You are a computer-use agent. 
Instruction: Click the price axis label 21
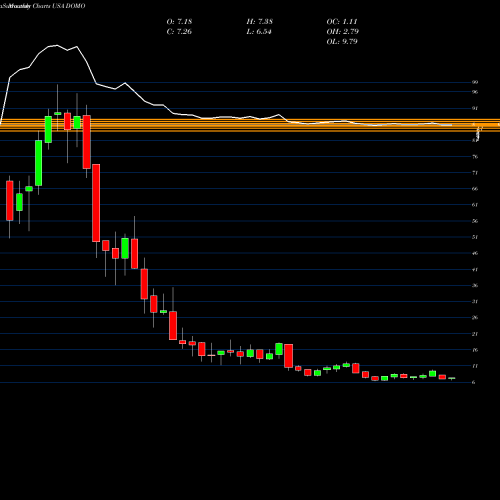[475, 334]
